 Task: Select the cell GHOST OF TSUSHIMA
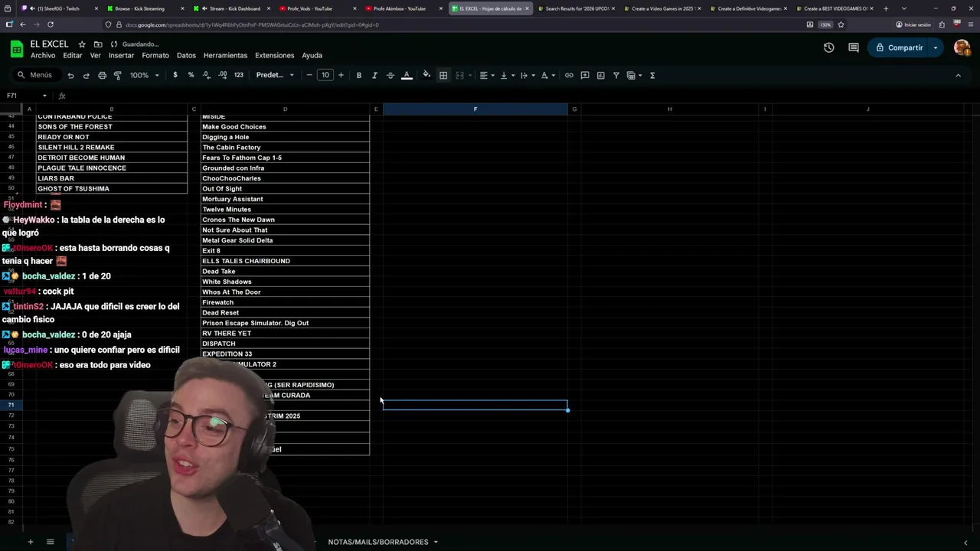[111, 188]
